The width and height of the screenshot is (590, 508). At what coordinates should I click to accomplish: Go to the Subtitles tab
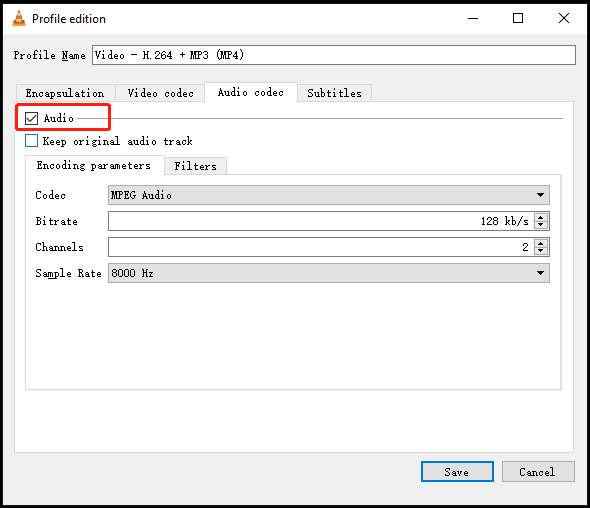click(334, 93)
